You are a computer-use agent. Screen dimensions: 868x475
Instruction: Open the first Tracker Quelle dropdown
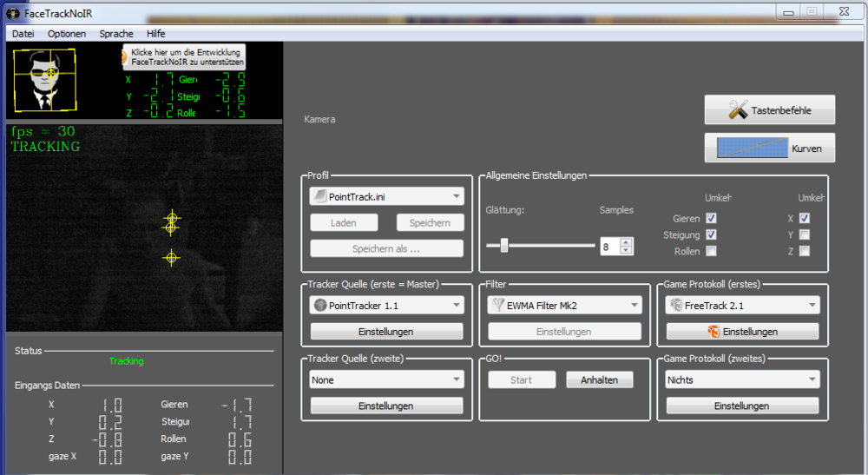(x=387, y=305)
